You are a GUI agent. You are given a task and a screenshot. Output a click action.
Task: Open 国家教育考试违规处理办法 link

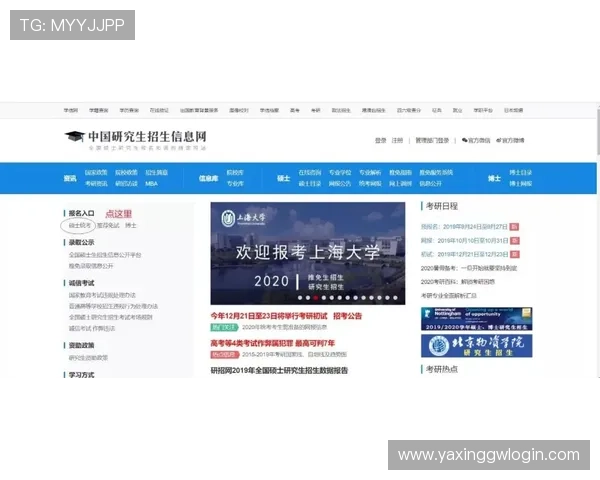click(x=102, y=295)
